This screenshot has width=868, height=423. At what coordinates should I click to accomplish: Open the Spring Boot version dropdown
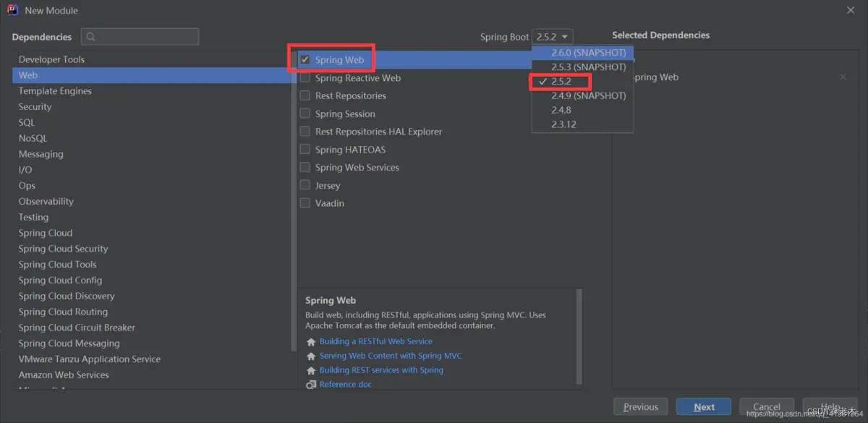tap(553, 37)
